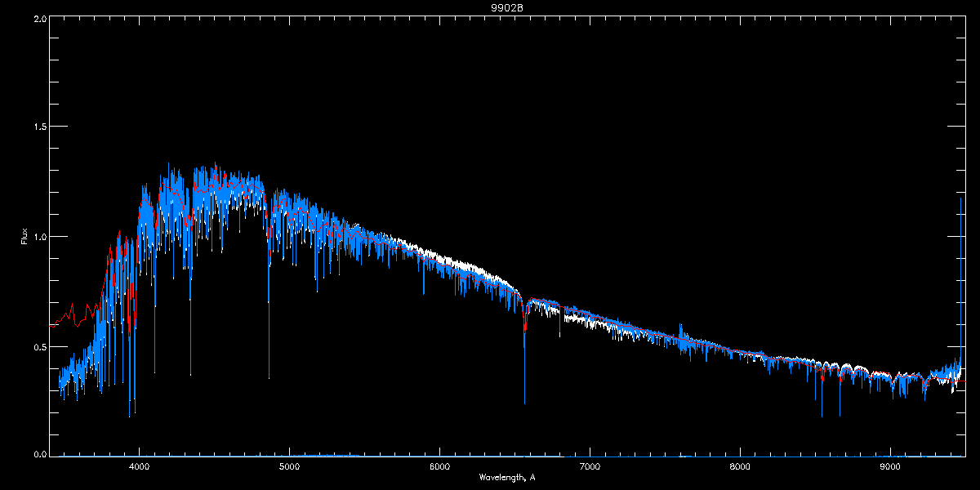The image size is (980, 490).
Task: Click the x-axis tick label "5000"
Action: click(x=289, y=467)
